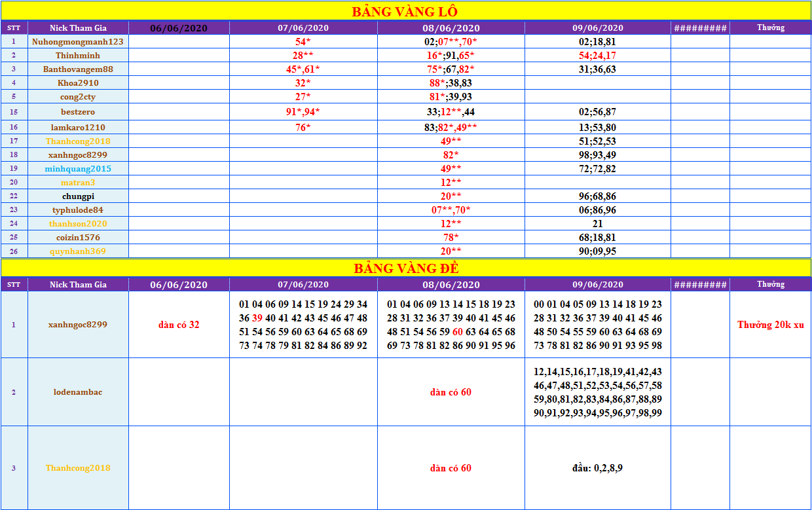Click the cell 51;52,53
The width and height of the screenshot is (812, 510).
[x=598, y=141]
